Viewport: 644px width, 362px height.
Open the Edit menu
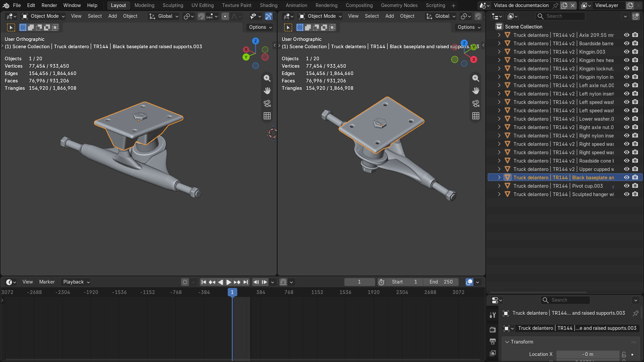tap(31, 5)
